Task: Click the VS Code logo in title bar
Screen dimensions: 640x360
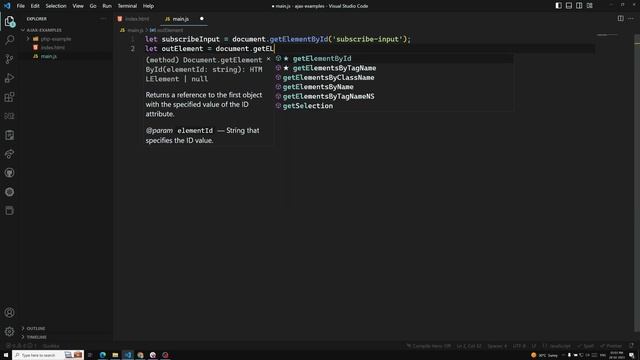Action: point(7,6)
